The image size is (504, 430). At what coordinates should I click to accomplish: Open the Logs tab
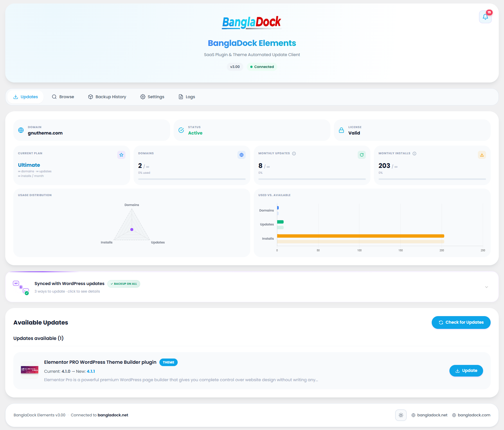(187, 97)
